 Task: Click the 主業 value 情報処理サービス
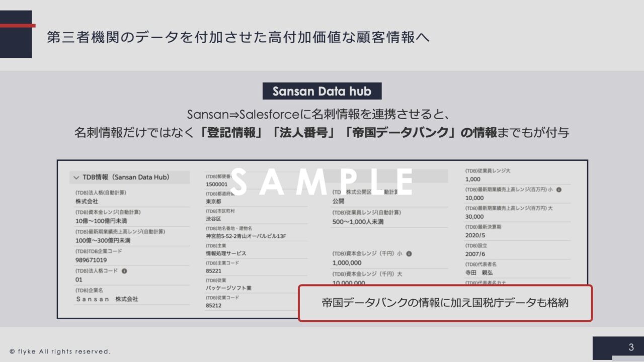tap(226, 253)
